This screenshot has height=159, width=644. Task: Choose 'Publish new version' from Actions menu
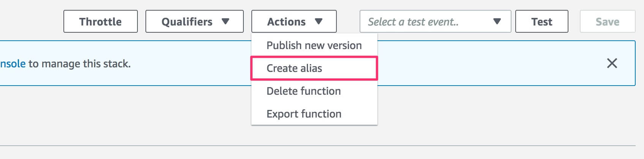(x=314, y=45)
